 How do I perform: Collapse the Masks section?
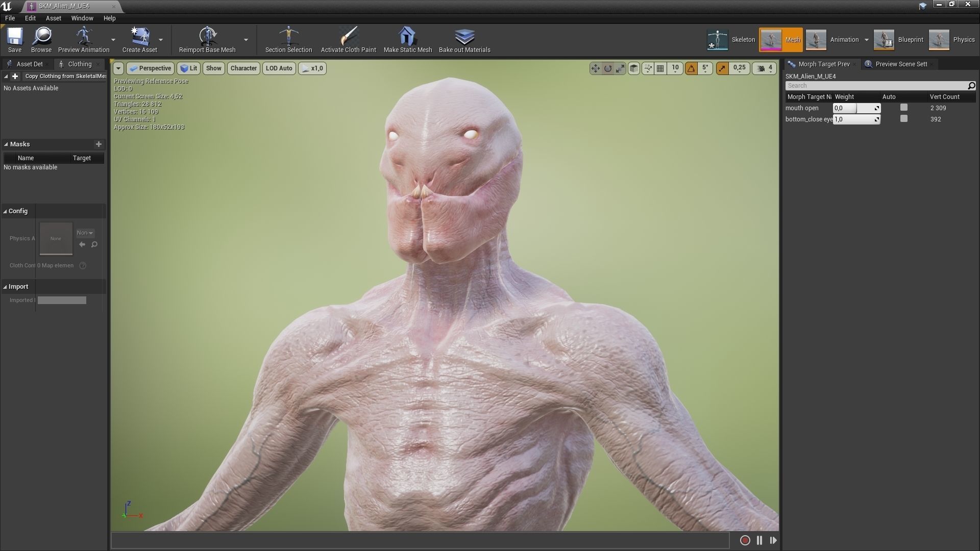[x=6, y=144]
